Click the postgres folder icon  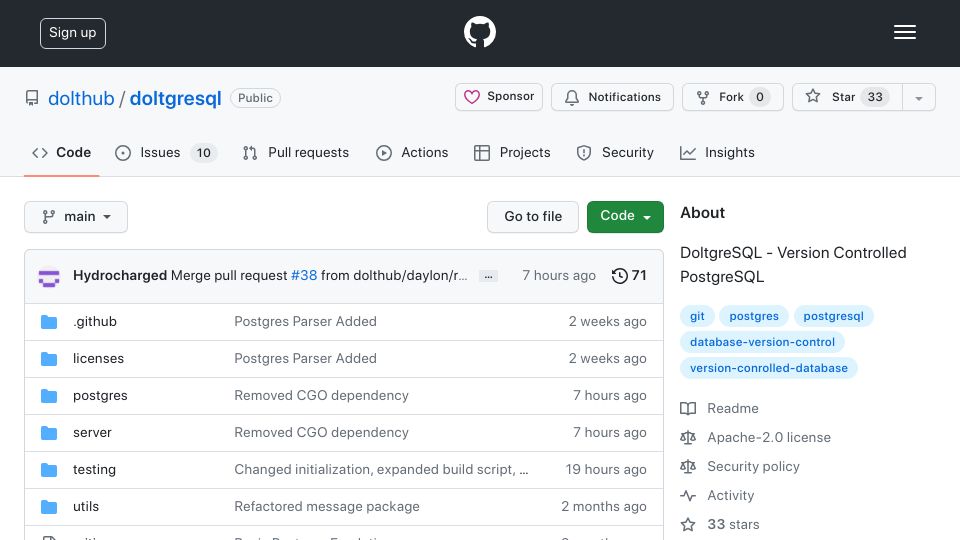coord(49,396)
